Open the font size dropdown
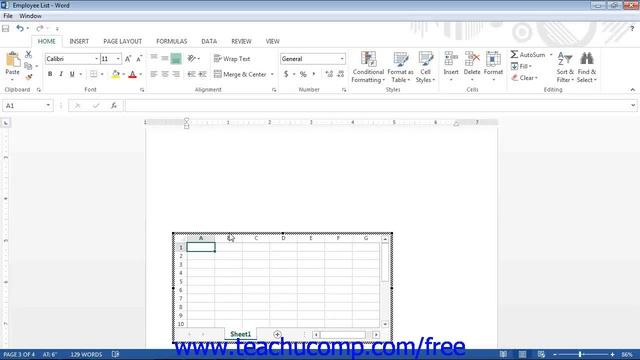This screenshot has height=360, width=640. (x=118, y=59)
